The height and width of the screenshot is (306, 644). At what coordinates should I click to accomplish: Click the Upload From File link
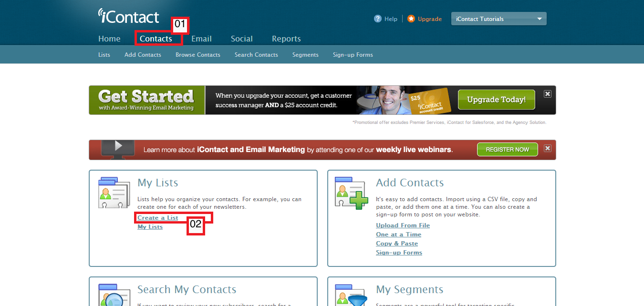click(403, 225)
